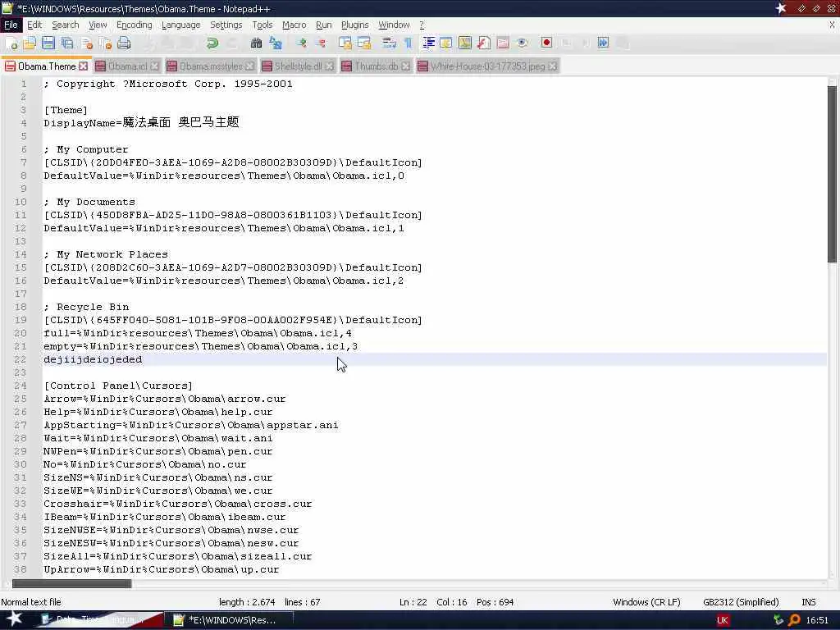Click the Save All toolbar icon

[x=67, y=43]
